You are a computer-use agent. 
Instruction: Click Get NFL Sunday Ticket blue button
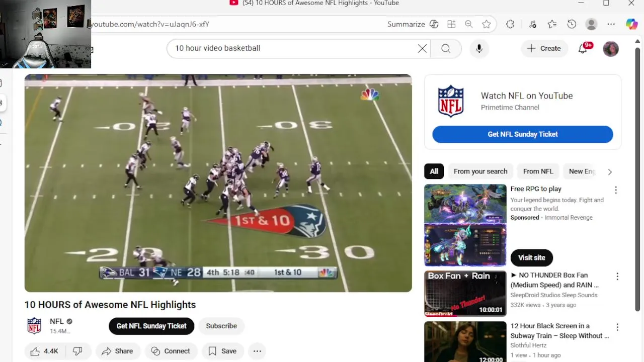pos(523,134)
